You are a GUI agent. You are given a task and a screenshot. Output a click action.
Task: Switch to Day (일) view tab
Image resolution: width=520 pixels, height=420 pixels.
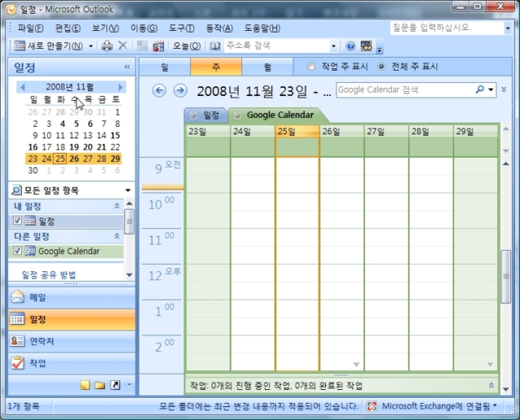click(x=164, y=67)
